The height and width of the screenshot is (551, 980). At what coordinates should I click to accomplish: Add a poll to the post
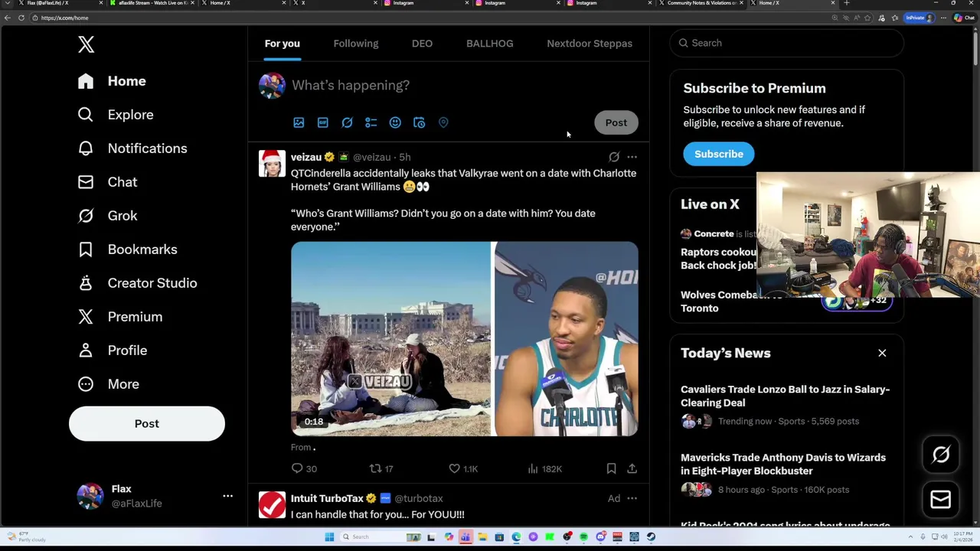pos(371,122)
